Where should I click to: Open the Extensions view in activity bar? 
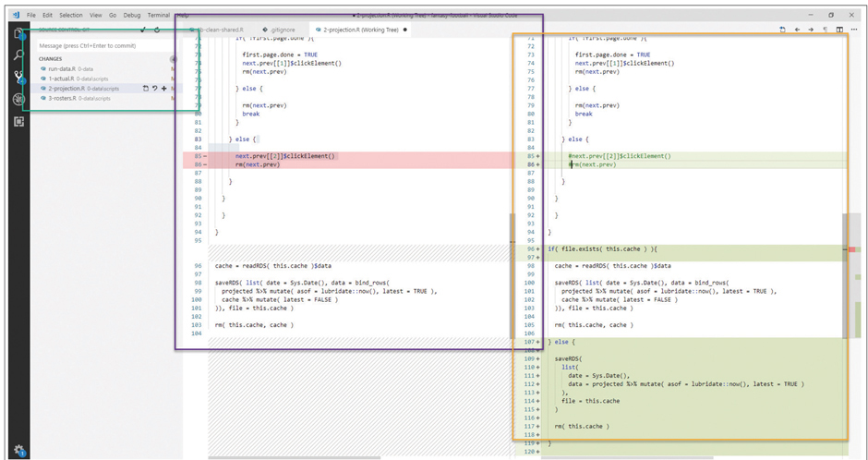(18, 122)
